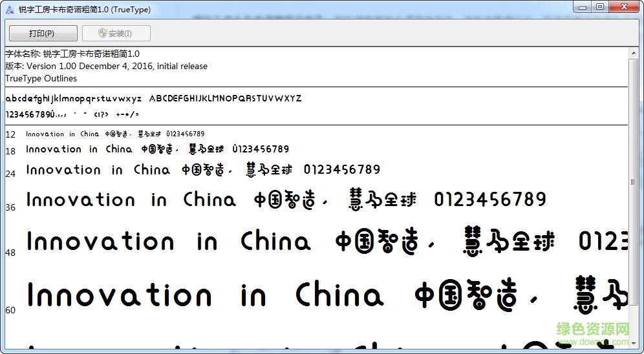The height and width of the screenshot is (354, 644).
Task: Click the 打印(P) print button
Action: click(43, 33)
